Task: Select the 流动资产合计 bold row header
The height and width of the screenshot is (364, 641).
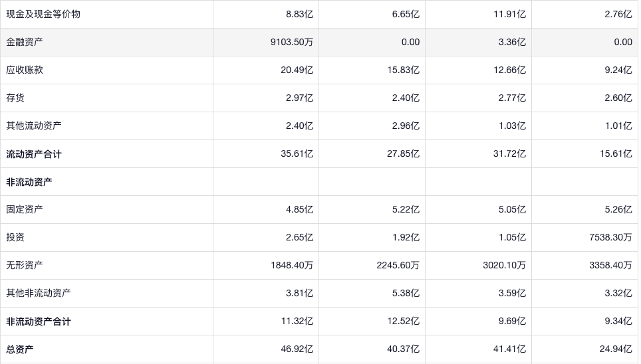Action: [34, 154]
